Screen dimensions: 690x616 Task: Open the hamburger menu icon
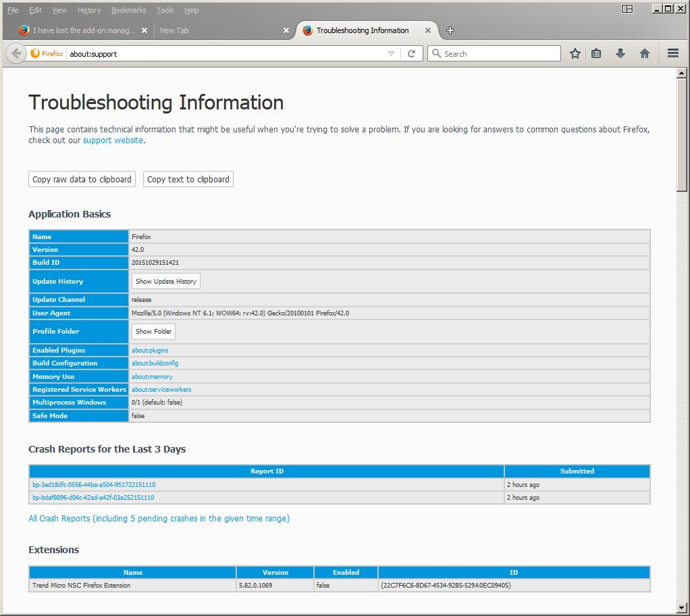pos(672,53)
